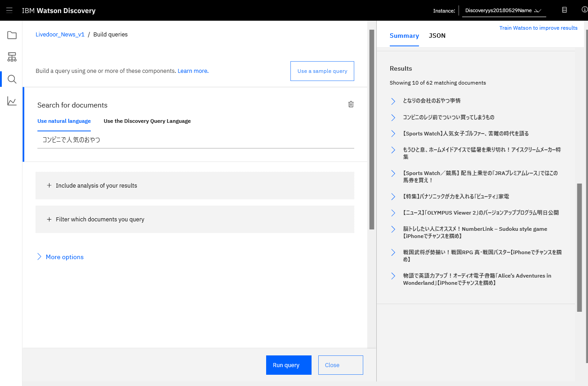Click the Search for documents heading
Viewport: 588px width, 386px height.
pos(72,105)
